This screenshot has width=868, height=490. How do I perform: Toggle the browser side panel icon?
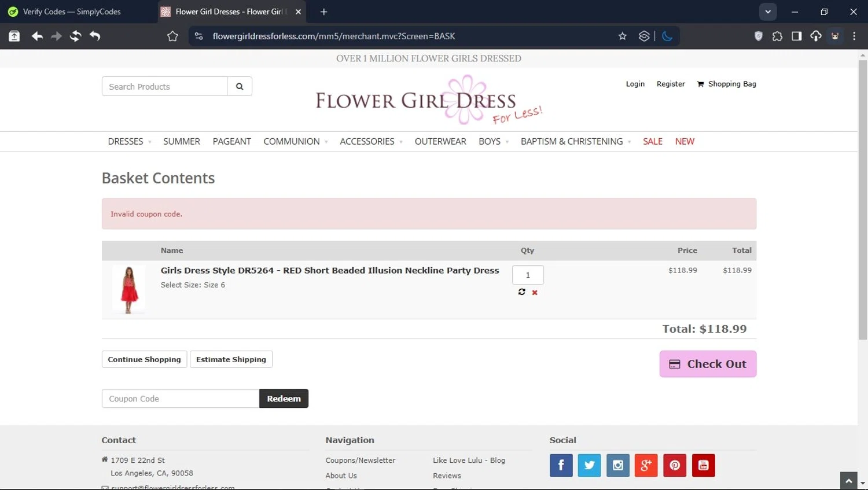tap(797, 36)
